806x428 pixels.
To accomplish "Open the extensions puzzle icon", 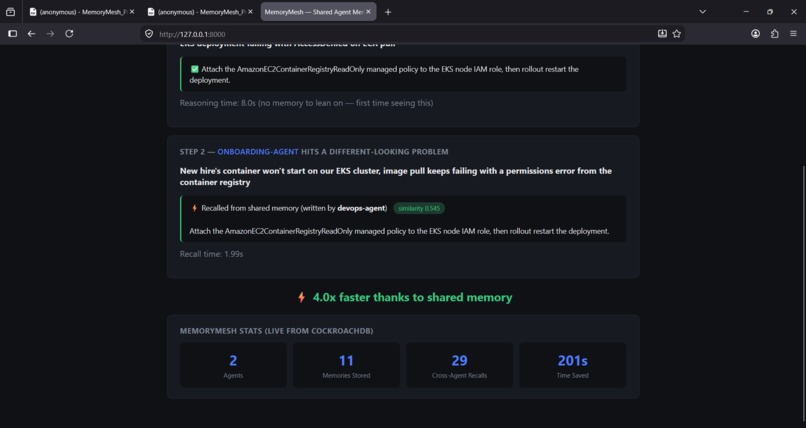I will click(x=775, y=34).
